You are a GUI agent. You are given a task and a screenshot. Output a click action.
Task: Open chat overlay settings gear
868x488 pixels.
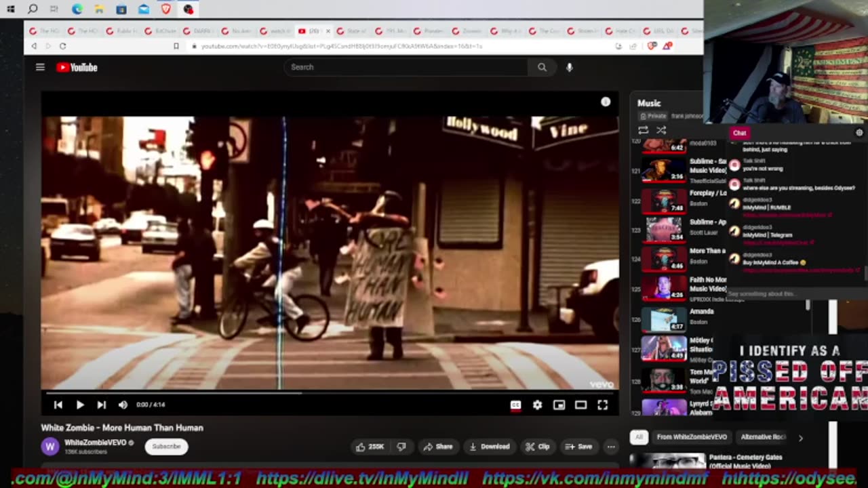(x=859, y=133)
